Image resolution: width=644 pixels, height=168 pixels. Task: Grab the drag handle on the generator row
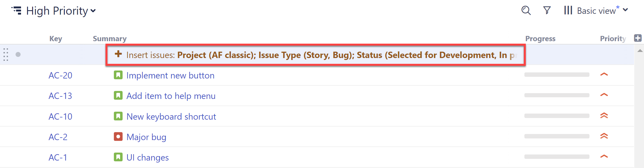[x=6, y=54]
